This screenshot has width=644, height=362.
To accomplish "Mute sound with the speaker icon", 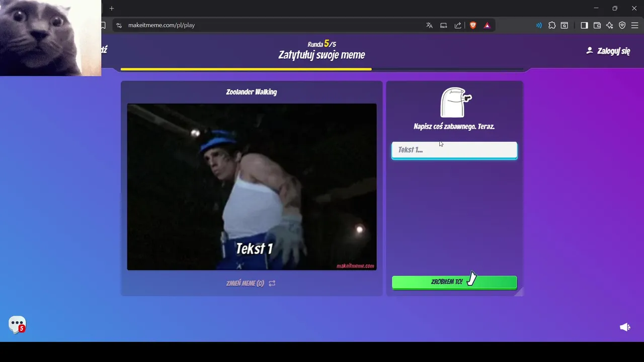I will click(x=625, y=327).
